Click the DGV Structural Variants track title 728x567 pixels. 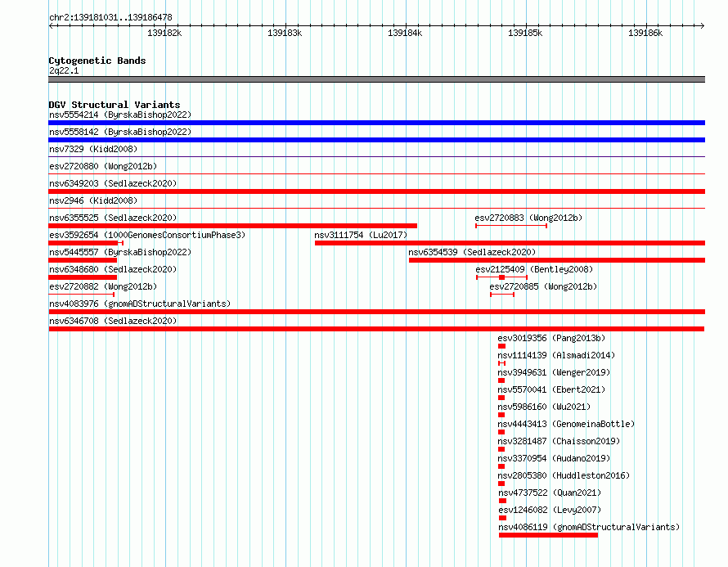click(x=115, y=105)
